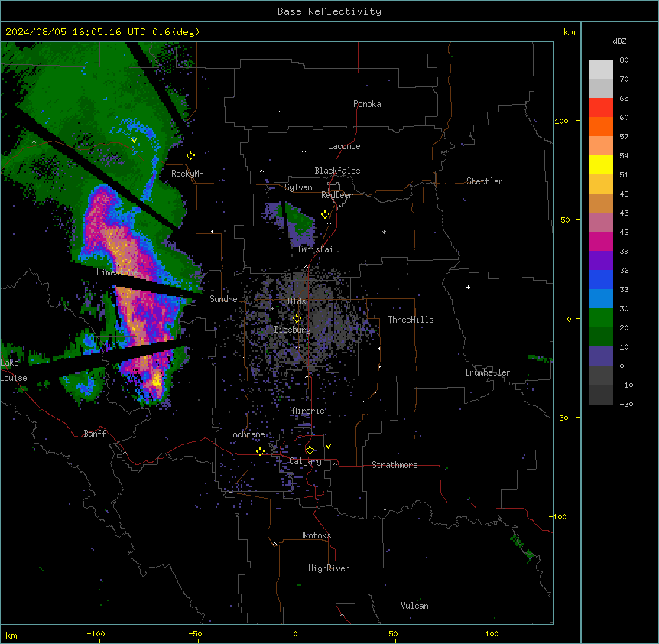The width and height of the screenshot is (659, 644).
Task: Click the RockyMH town label
Action: click(x=187, y=174)
